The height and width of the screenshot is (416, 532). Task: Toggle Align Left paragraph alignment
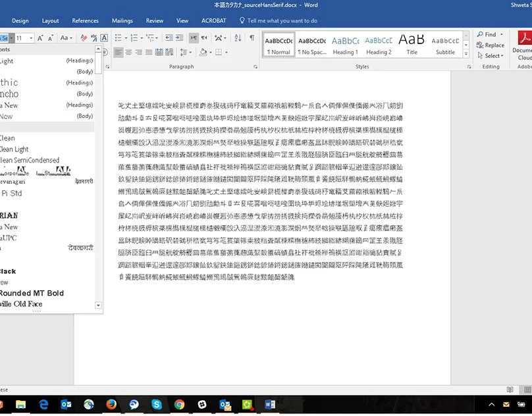point(119,52)
